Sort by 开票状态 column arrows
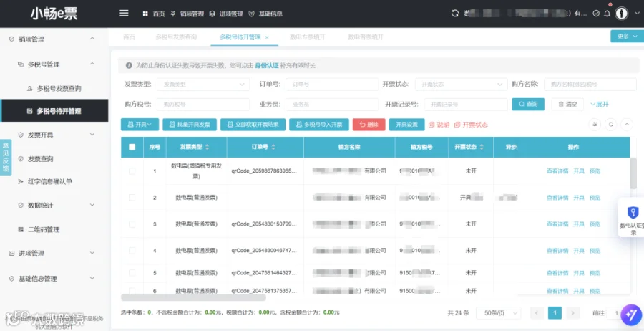The image size is (644, 331). [x=482, y=147]
